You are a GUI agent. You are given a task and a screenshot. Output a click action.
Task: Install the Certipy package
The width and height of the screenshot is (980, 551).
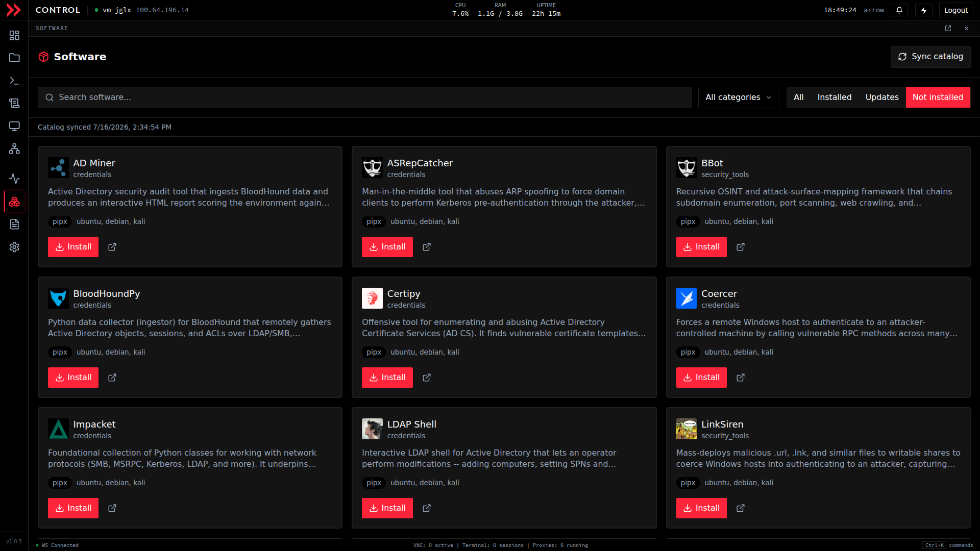387,378
